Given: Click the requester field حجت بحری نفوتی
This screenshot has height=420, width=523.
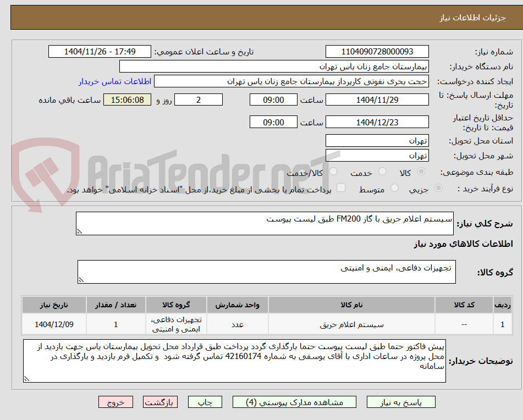Looking at the screenshot, I should [x=291, y=81].
